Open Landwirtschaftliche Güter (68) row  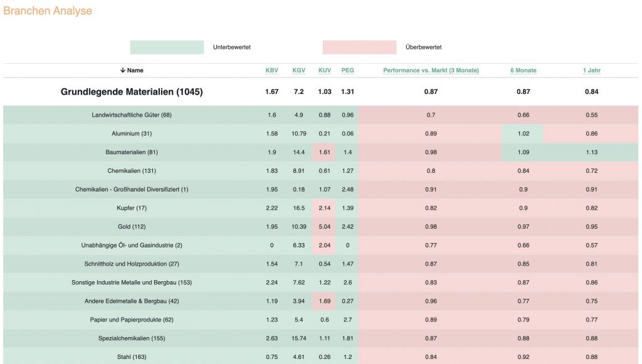(x=132, y=115)
